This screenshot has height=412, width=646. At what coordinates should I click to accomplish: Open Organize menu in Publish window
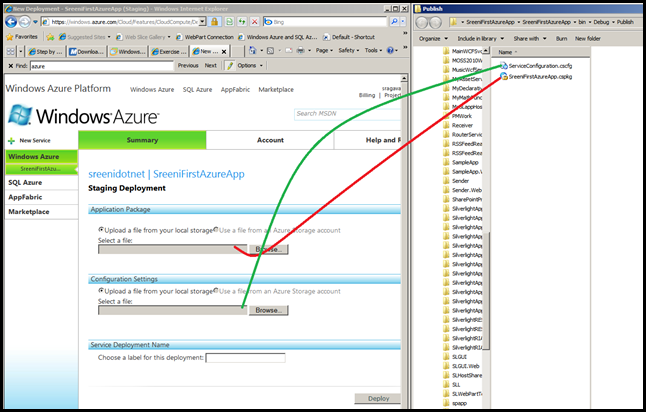click(x=433, y=39)
